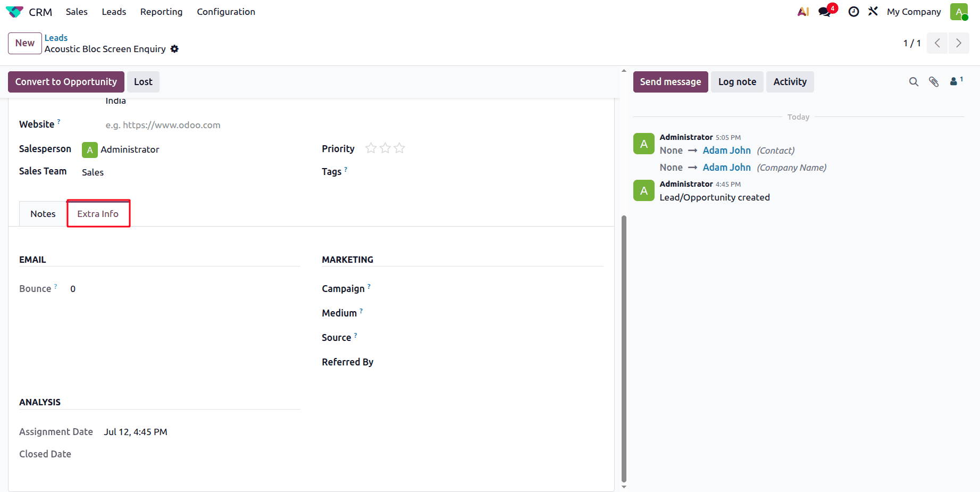Open the user avatar menu
Viewport: 980px width, 492px height.
click(x=959, y=12)
